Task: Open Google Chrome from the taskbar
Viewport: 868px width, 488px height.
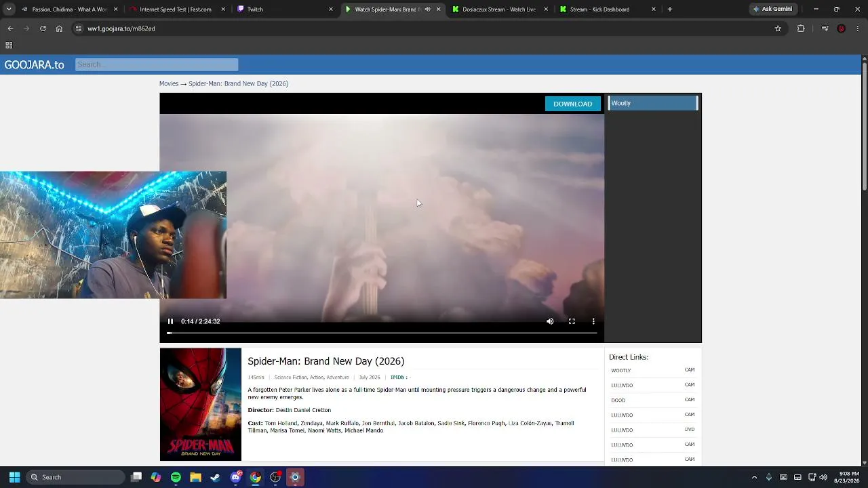Action: tap(255, 477)
